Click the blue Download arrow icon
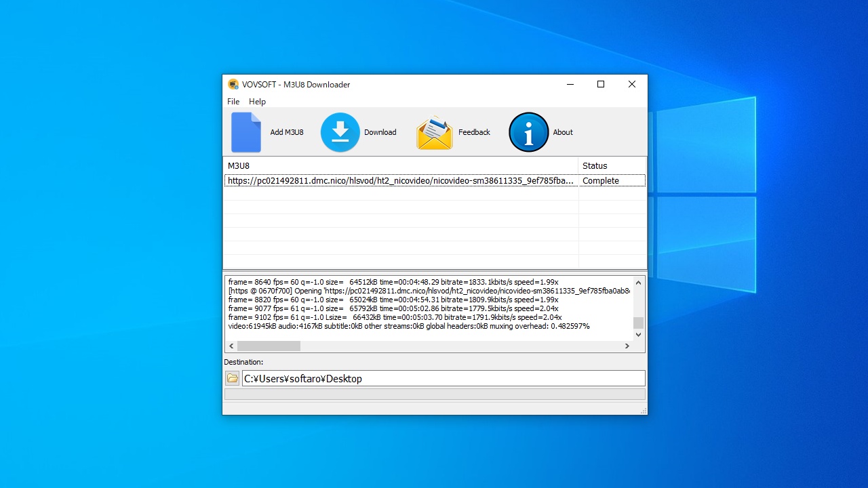Image resolution: width=868 pixels, height=488 pixels. coord(340,132)
